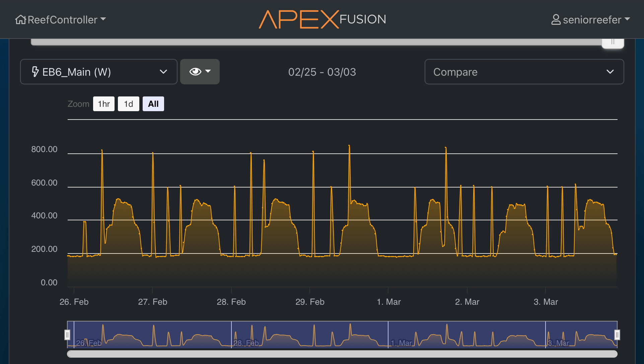The width and height of the screenshot is (644, 364).
Task: Click the left navigator range handle
Action: [67, 335]
